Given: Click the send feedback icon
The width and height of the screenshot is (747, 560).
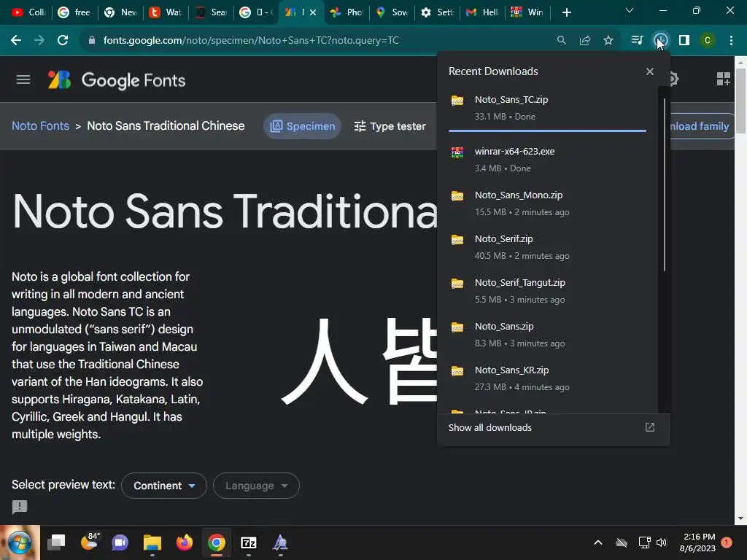Looking at the screenshot, I should (x=20, y=507).
